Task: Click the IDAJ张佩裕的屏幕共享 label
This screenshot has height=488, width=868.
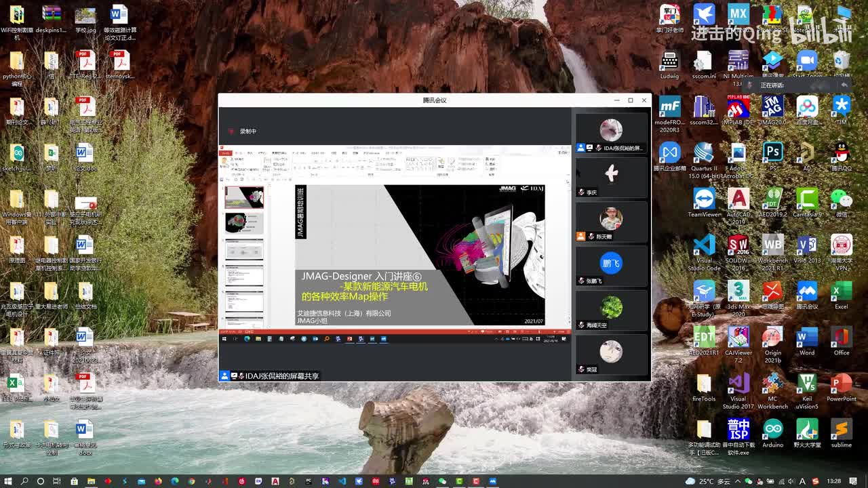Action: point(282,375)
